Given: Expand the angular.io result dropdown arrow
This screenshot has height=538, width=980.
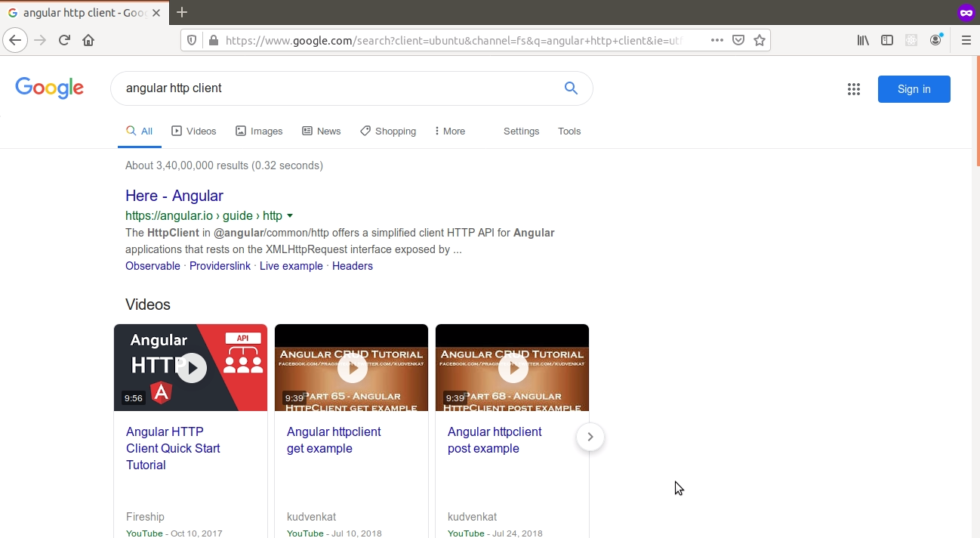Looking at the screenshot, I should click(290, 215).
